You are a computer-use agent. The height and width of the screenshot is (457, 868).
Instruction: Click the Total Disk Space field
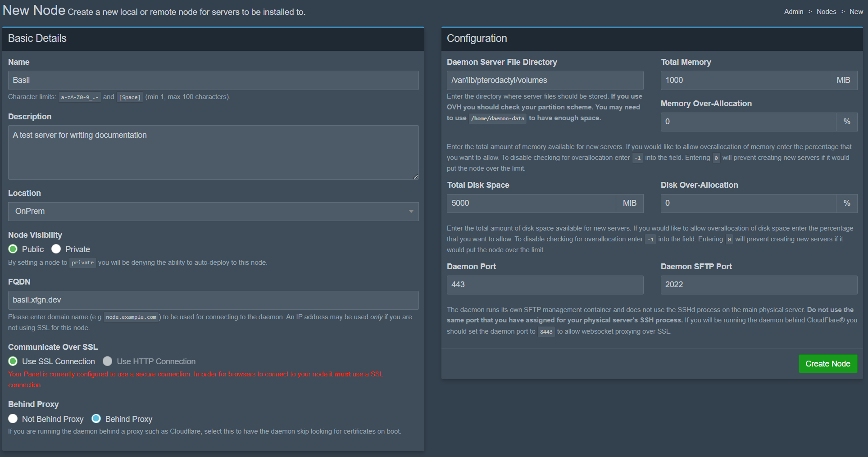point(531,203)
